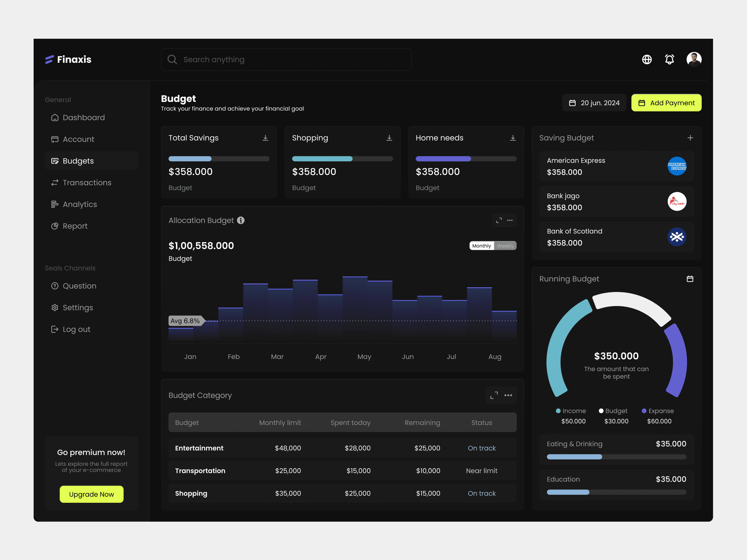
Task: Click the Bank of Scotland logo
Action: click(x=677, y=237)
